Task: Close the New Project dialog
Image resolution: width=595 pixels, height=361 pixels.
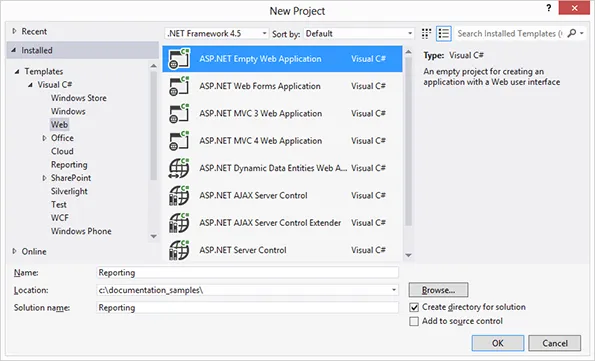Action: click(x=574, y=8)
